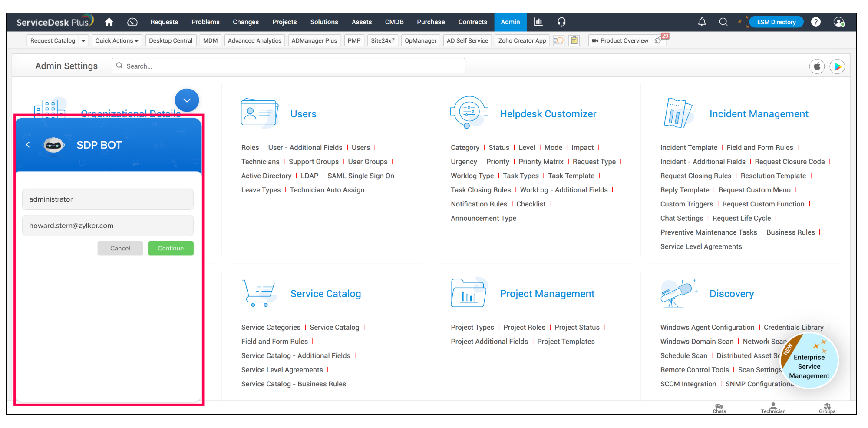Click the help question mark icon
Screen dimensions: 868x428
815,22
